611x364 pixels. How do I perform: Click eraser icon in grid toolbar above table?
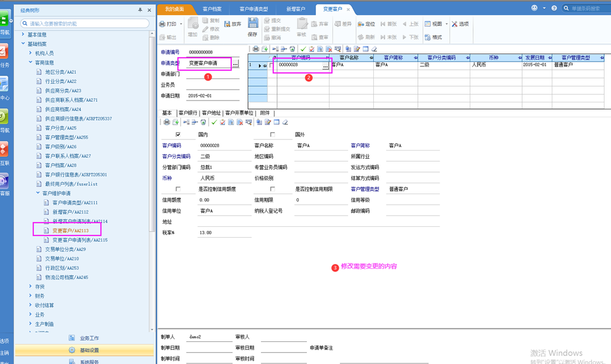tap(374, 49)
